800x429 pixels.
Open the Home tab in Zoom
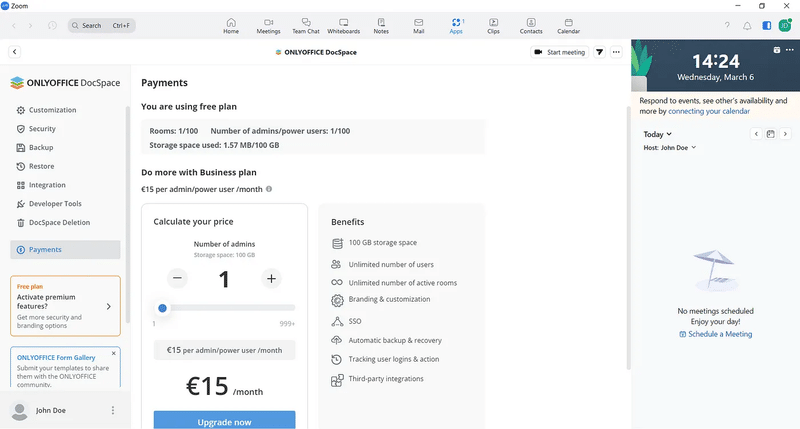coord(231,26)
